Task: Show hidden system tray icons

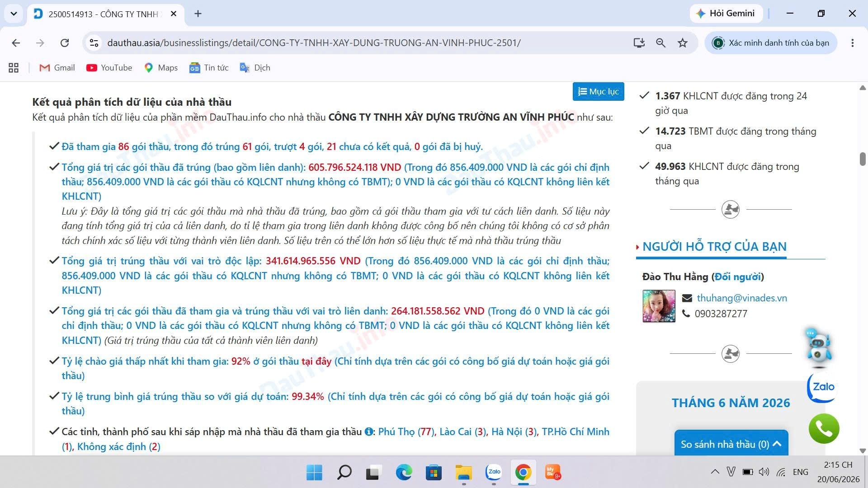Action: click(x=715, y=472)
